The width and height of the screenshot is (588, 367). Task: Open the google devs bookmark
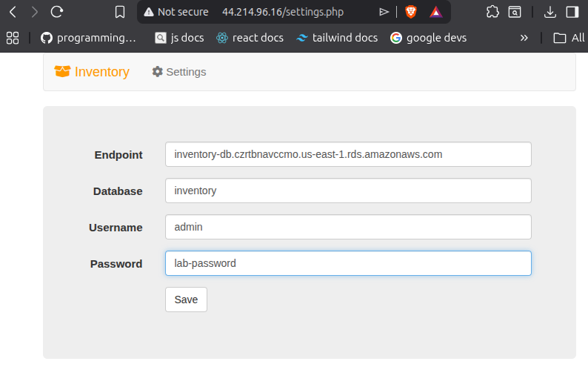pos(428,38)
